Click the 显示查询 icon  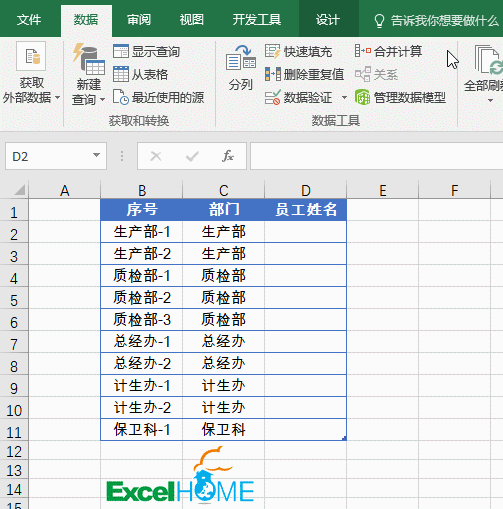[121, 51]
